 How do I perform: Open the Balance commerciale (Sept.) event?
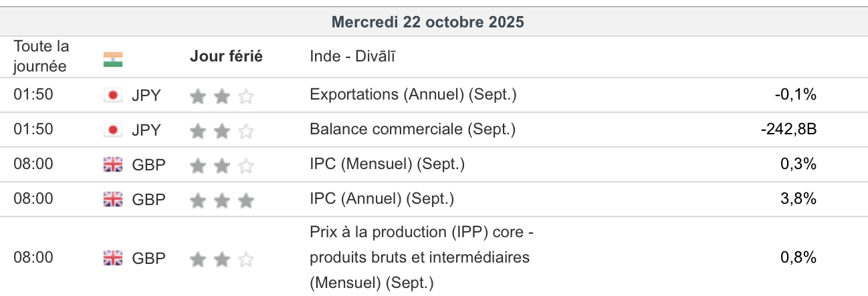(x=413, y=130)
